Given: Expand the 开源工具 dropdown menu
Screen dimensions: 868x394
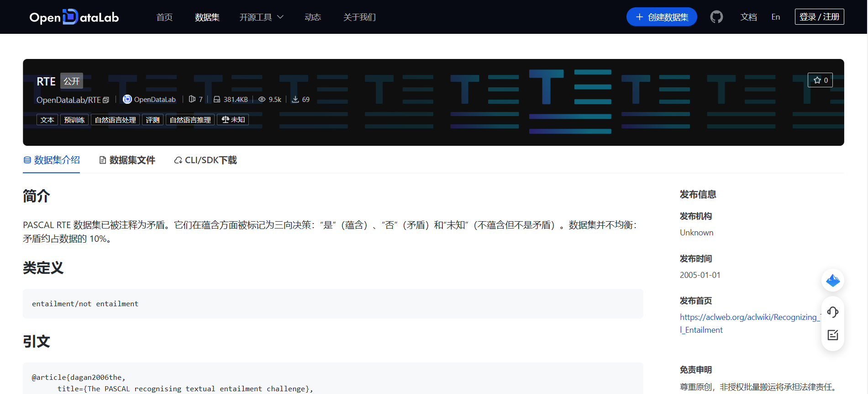Looking at the screenshot, I should click(x=262, y=17).
